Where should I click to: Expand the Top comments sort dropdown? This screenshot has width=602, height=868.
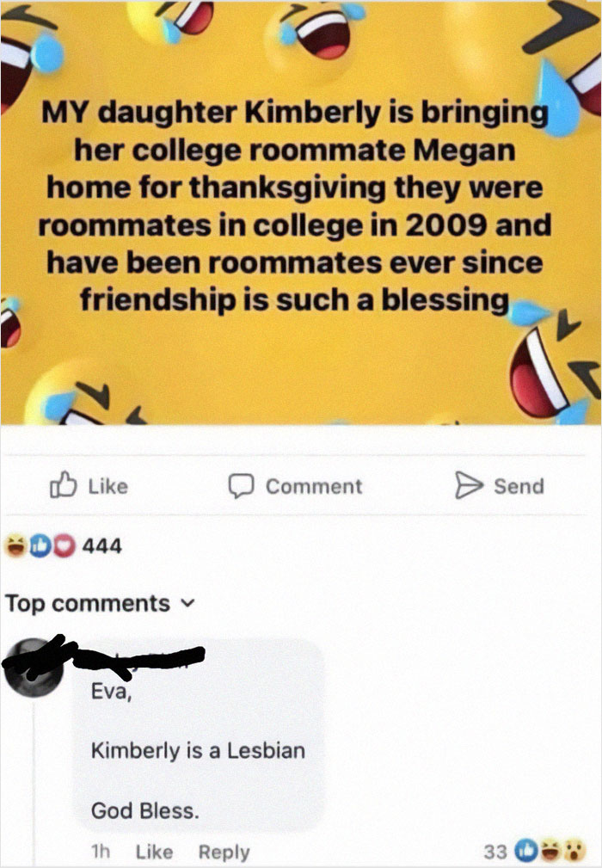click(x=101, y=603)
